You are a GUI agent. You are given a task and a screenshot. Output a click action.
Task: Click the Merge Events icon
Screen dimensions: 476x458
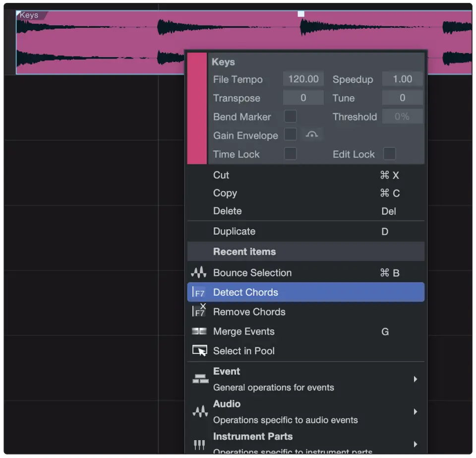click(x=199, y=331)
